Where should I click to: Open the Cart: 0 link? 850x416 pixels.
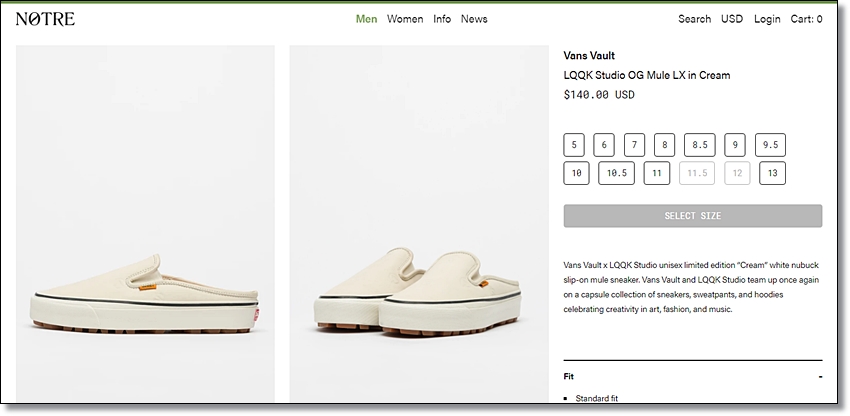point(806,19)
